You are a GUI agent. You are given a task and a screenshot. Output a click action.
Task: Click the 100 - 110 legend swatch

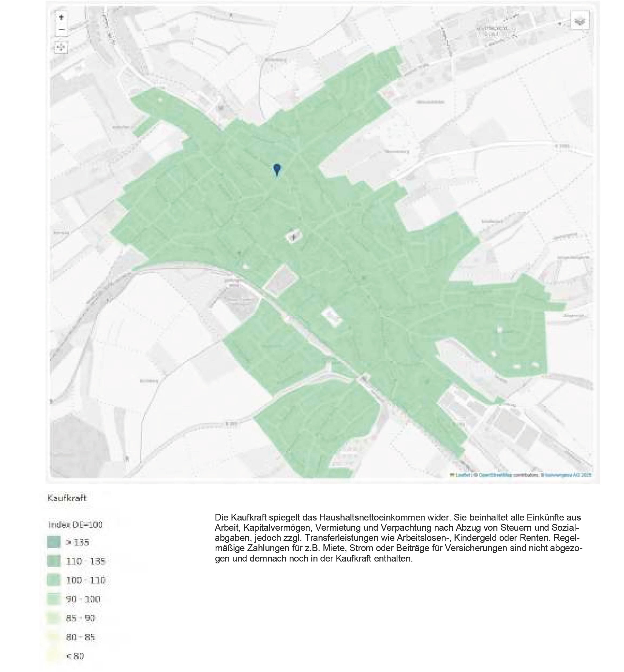tap(54, 580)
